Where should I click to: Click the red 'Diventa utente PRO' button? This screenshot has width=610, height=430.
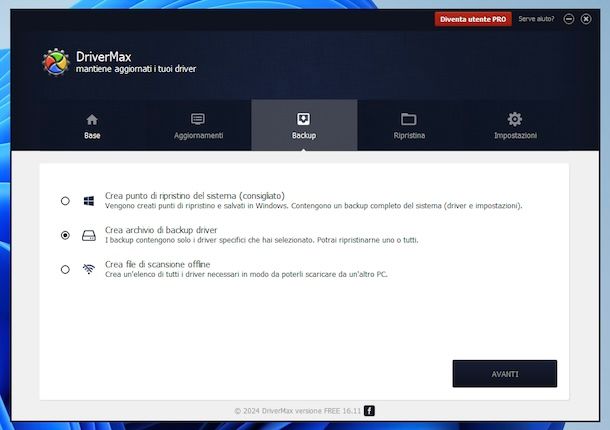[x=473, y=19]
